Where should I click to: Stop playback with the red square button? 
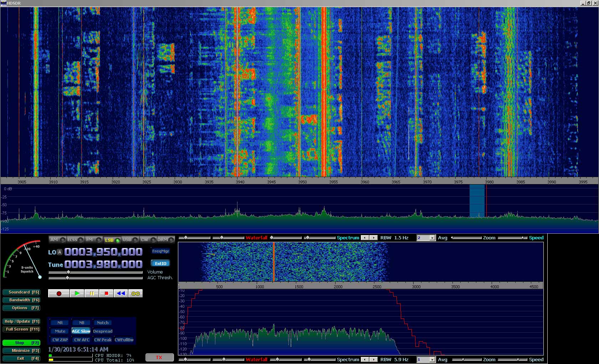click(x=106, y=293)
